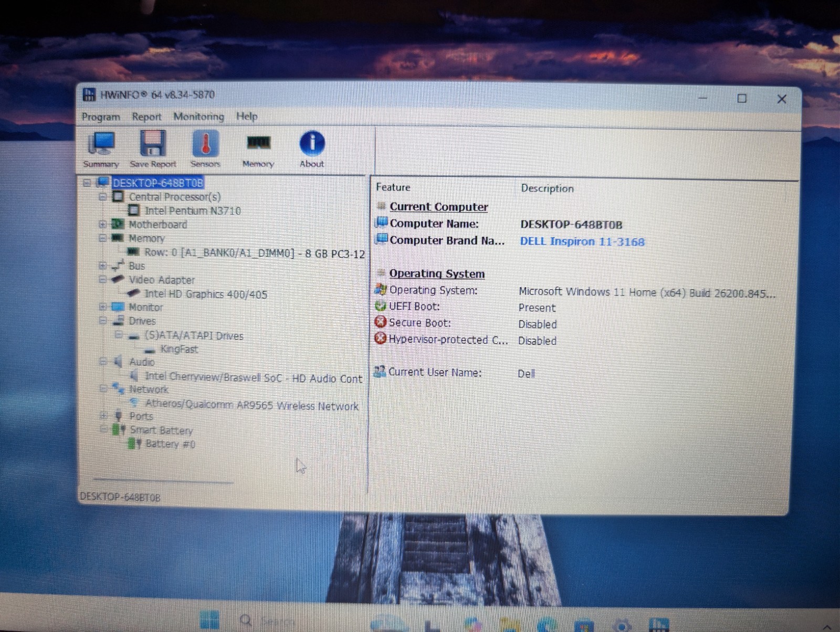This screenshot has height=632, width=840.
Task: Select the KingFast drive entry
Action: 179,349
